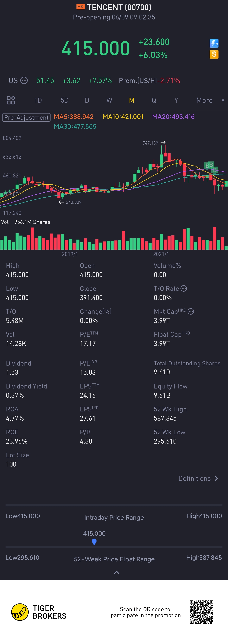Tap the ROA 4.77% value

pos(15,418)
